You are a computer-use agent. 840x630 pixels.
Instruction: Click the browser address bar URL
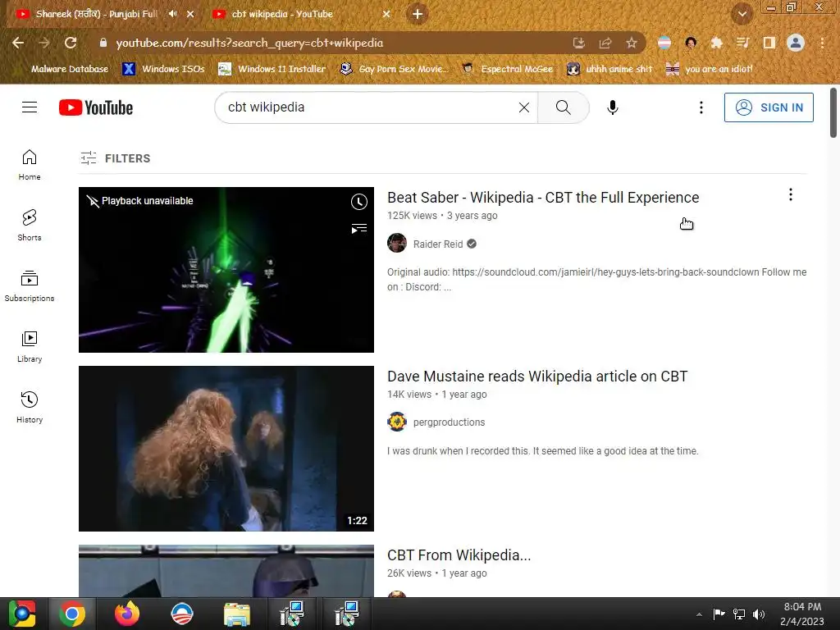249,43
